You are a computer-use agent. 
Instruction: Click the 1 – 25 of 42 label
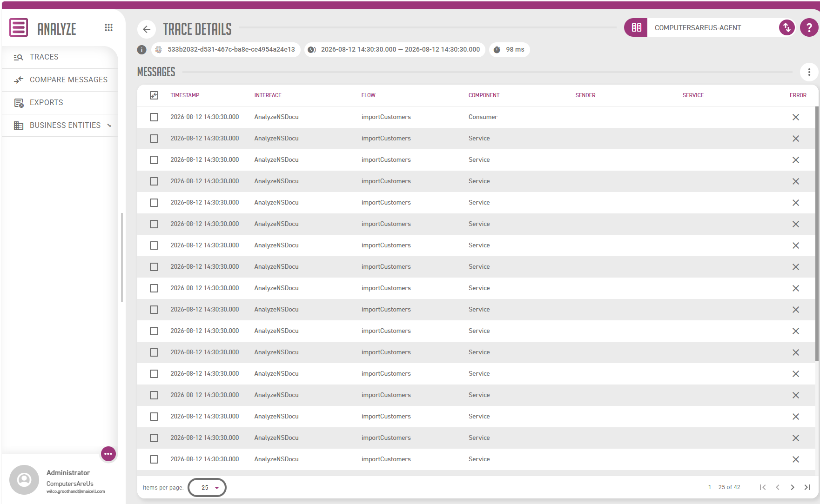coord(724,487)
